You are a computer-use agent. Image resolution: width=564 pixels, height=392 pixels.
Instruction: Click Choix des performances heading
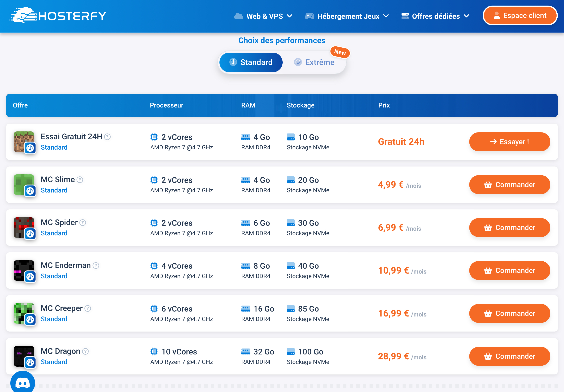[x=282, y=40]
